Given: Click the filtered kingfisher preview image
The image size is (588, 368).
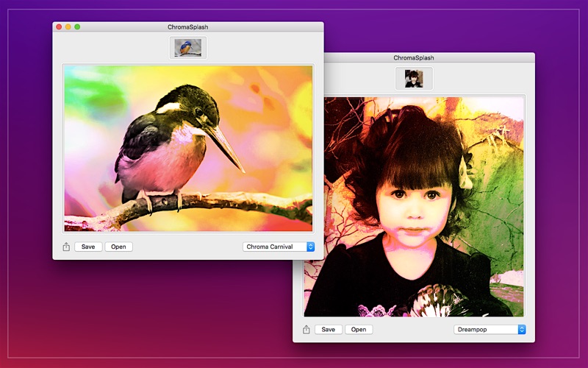Looking at the screenshot, I should (188, 149).
